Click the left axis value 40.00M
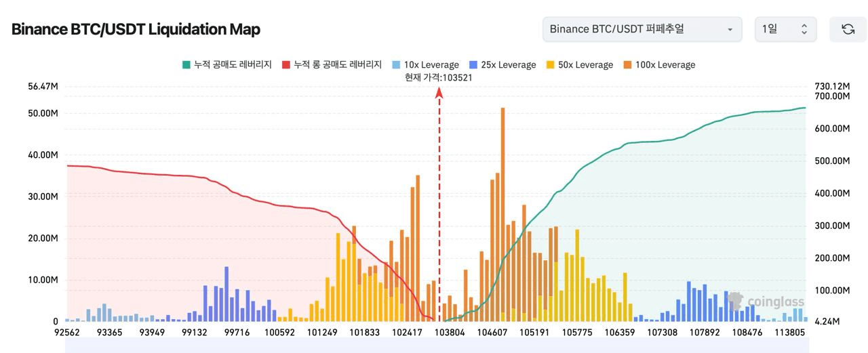 43,154
